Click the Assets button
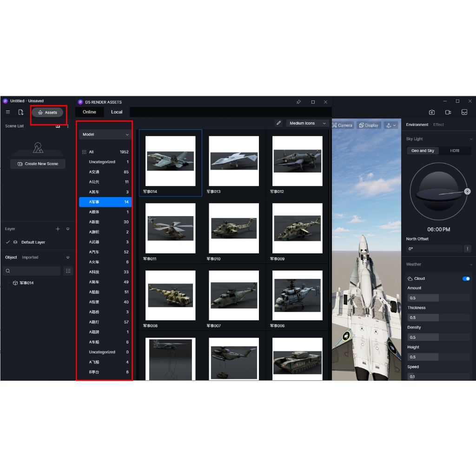 click(x=47, y=112)
